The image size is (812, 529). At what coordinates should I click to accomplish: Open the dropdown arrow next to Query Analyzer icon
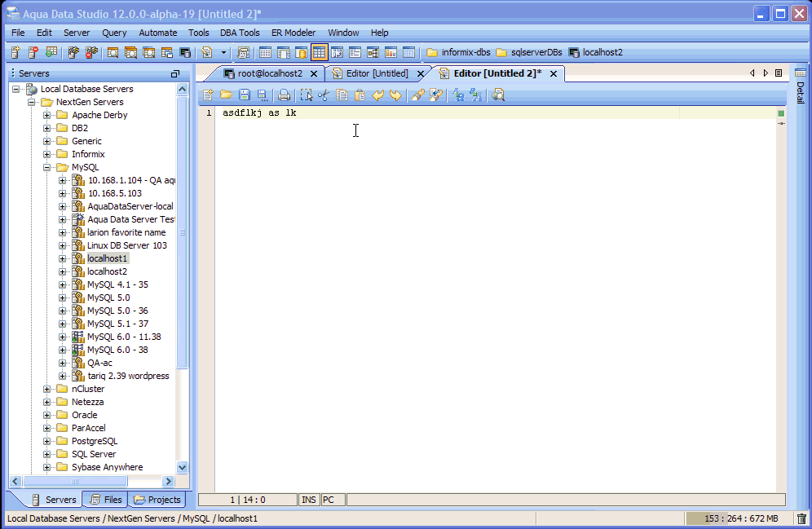pyautogui.click(x=223, y=52)
